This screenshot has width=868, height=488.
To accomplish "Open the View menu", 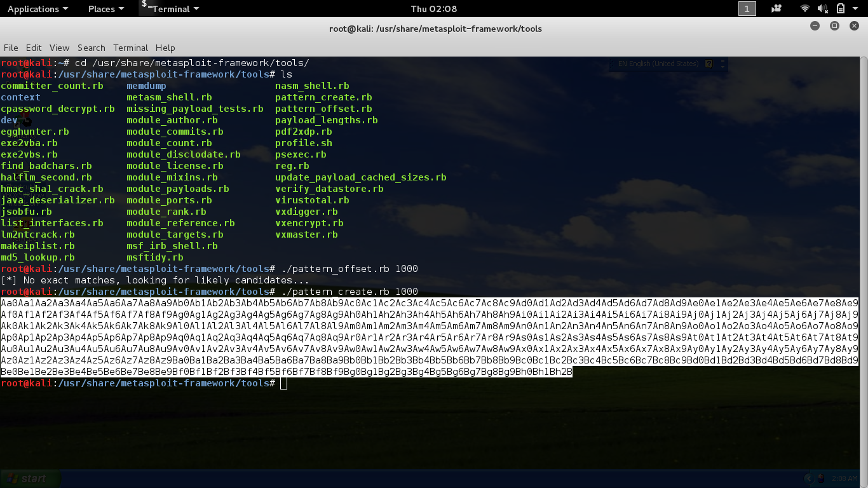I will pyautogui.click(x=59, y=48).
